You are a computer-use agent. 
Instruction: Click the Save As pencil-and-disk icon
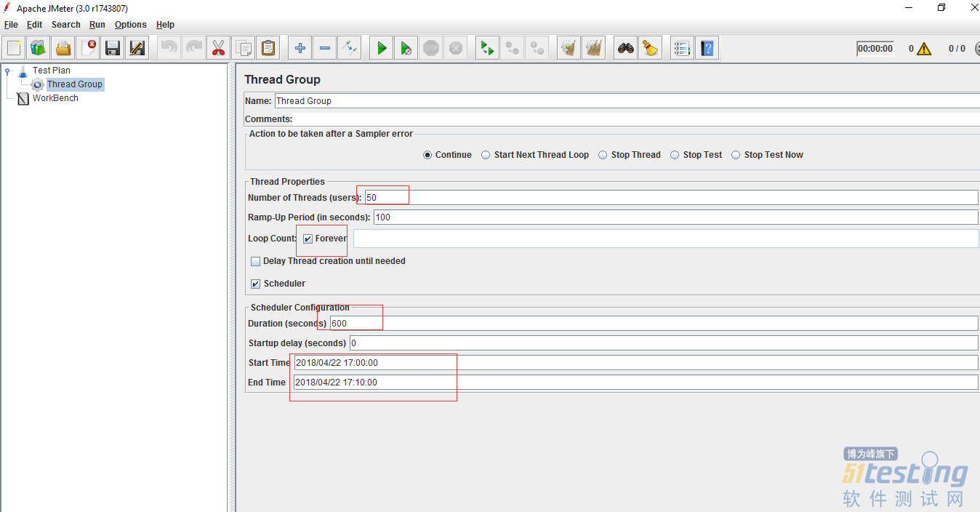[x=137, y=49]
